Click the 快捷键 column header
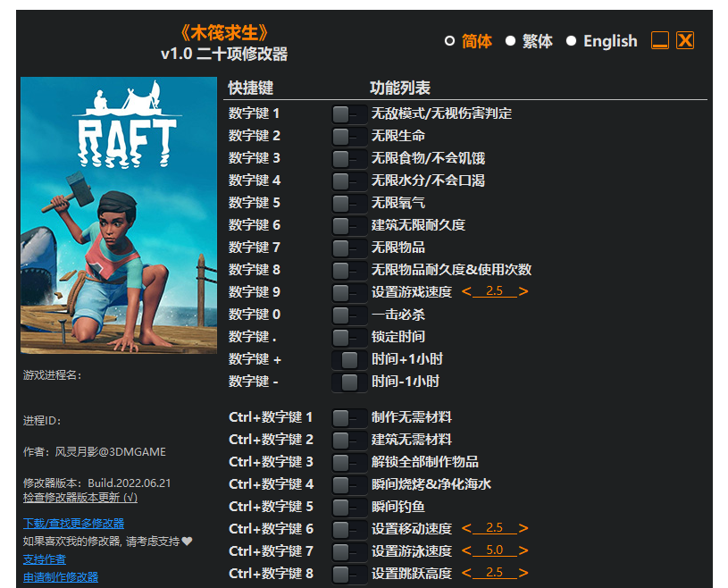This screenshot has width=728, height=588. click(251, 88)
